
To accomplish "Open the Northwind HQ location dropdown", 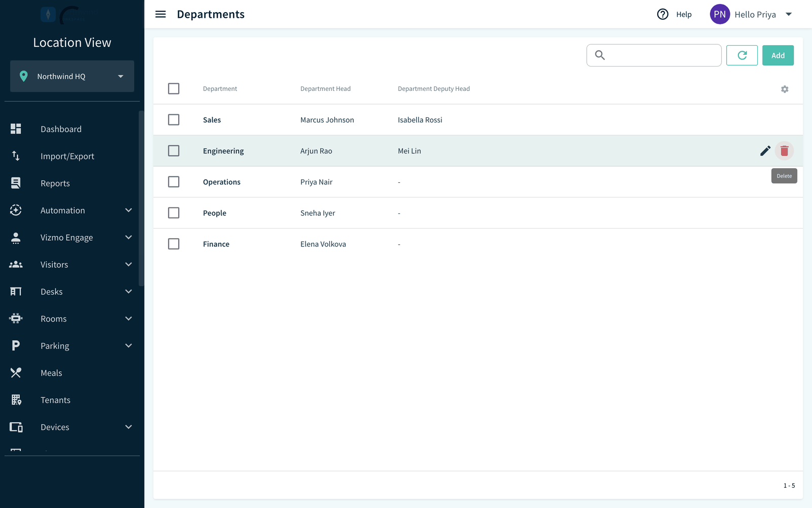I will [72, 76].
